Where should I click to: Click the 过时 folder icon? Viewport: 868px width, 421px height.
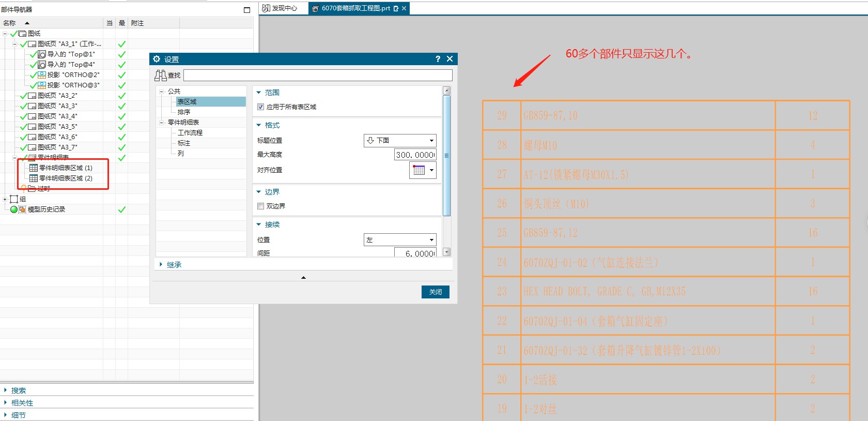[32, 189]
